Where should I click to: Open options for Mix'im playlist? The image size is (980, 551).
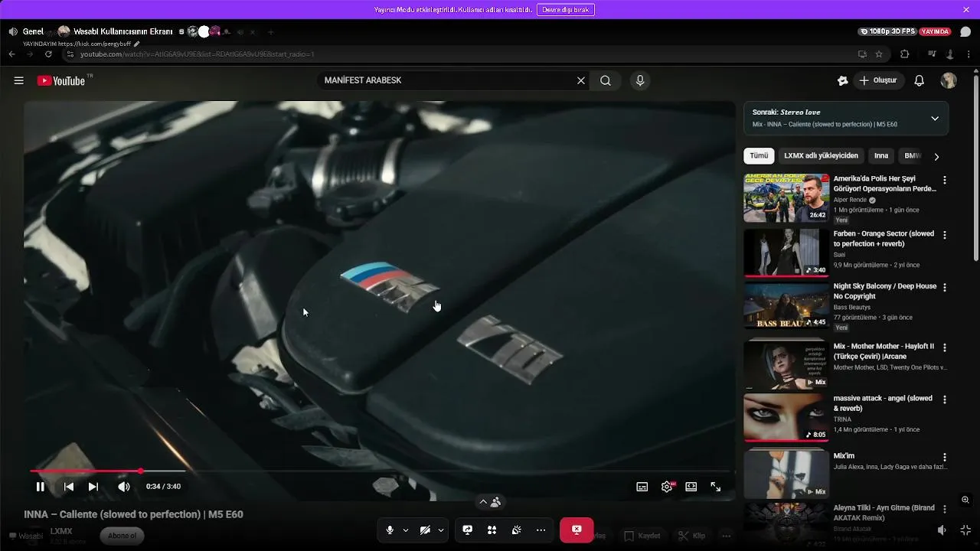[945, 457]
